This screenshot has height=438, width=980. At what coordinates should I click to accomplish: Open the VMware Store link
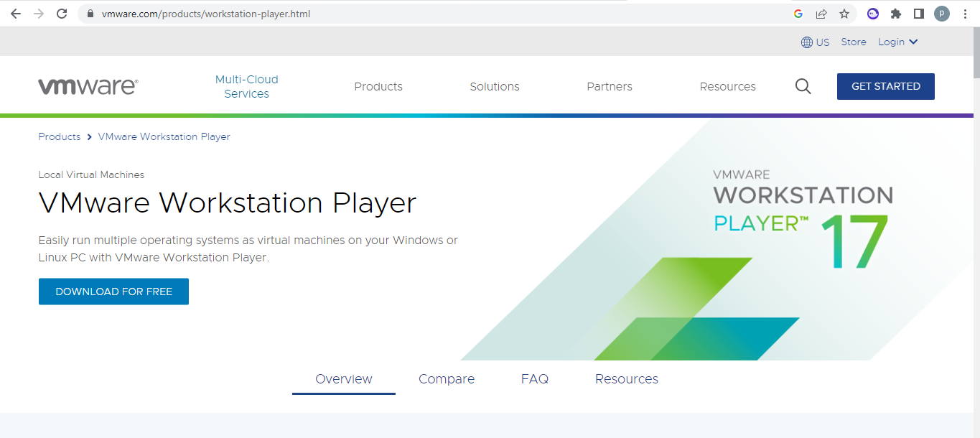[853, 42]
